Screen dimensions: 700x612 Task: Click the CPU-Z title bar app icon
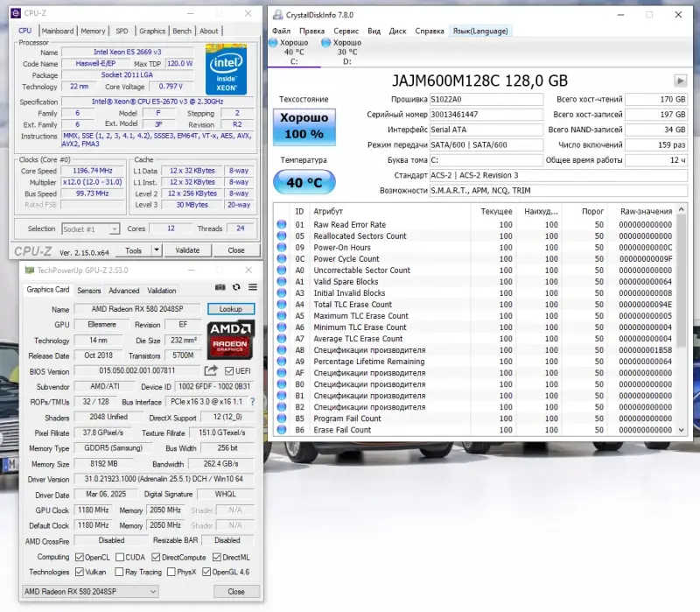16,13
